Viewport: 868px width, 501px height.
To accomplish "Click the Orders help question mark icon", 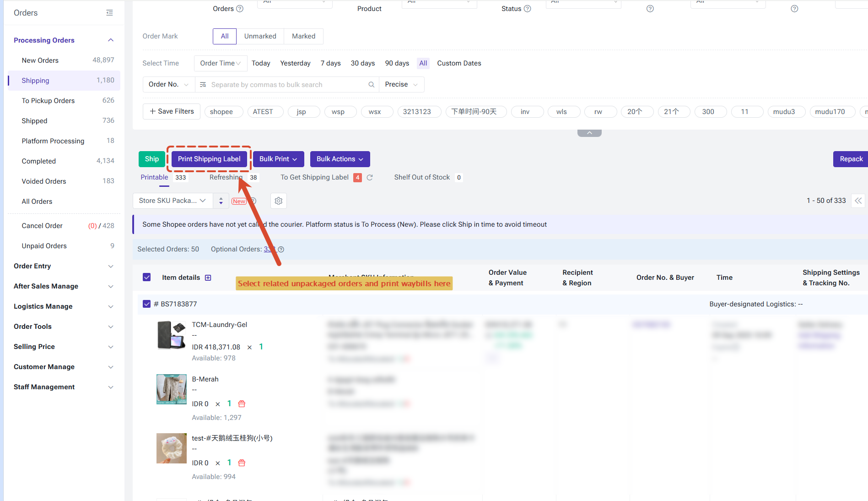I will click(240, 9).
